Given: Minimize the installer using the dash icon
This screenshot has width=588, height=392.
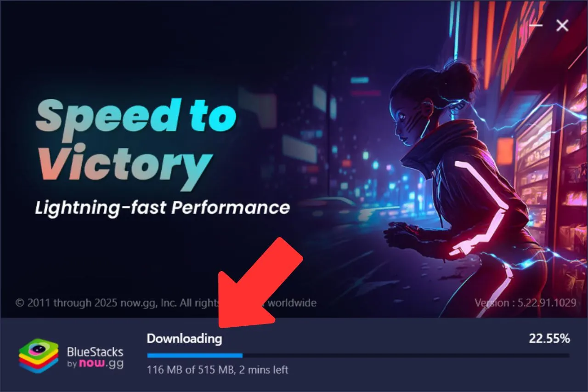Looking at the screenshot, I should [536, 25].
